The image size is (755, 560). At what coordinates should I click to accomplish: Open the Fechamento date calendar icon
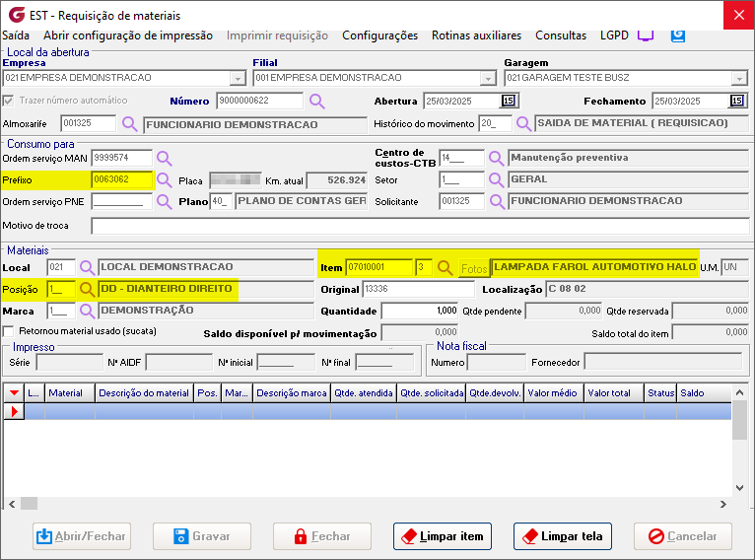736,101
